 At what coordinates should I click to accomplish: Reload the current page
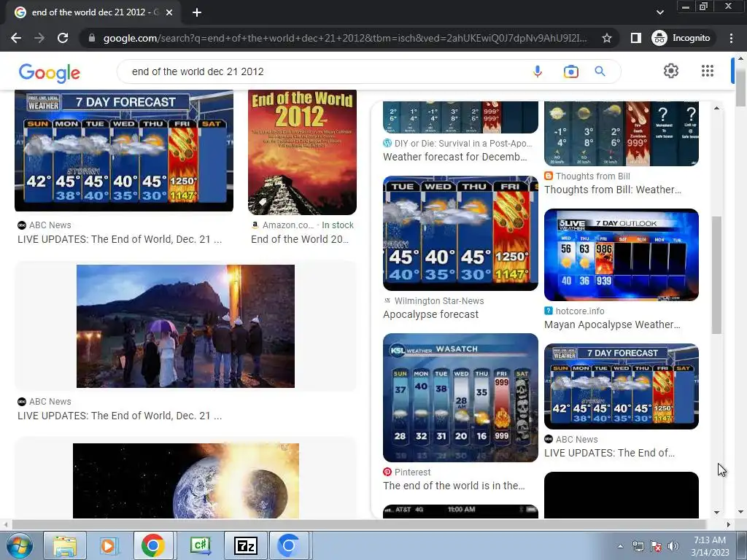click(x=63, y=38)
